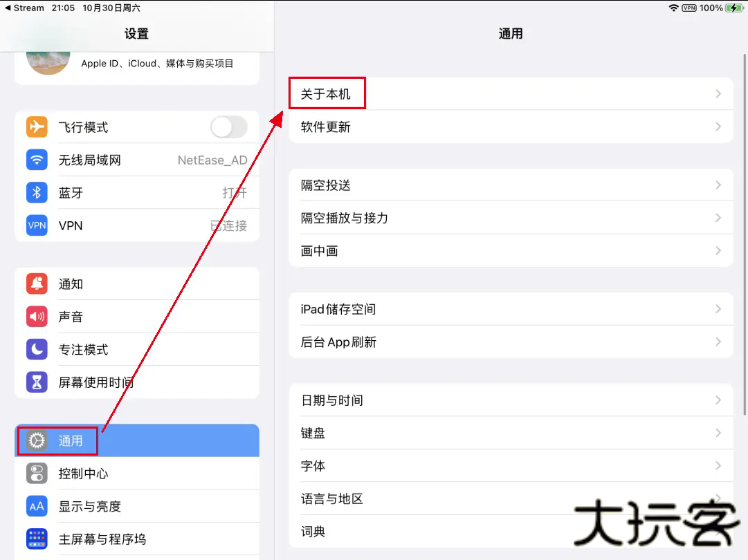Image resolution: width=748 pixels, height=560 pixels.
Task: Click the Control Center (控制中心) icon
Action: [x=36, y=474]
